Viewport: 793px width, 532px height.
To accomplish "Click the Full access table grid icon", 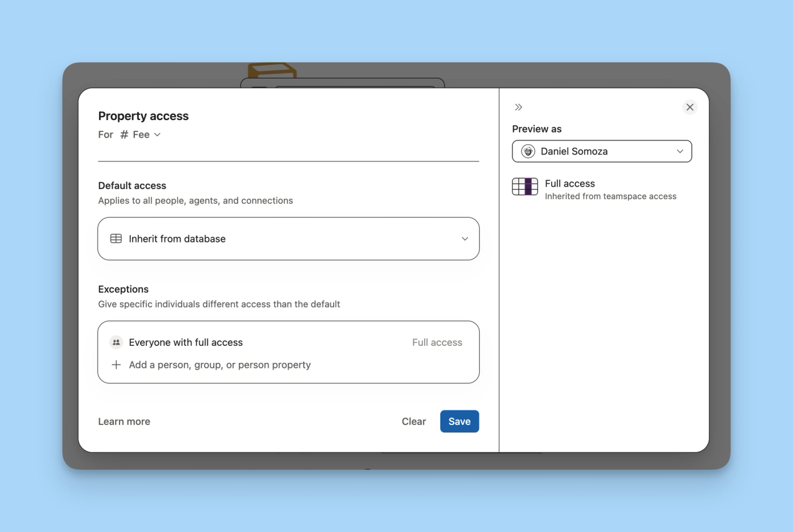I will 525,186.
